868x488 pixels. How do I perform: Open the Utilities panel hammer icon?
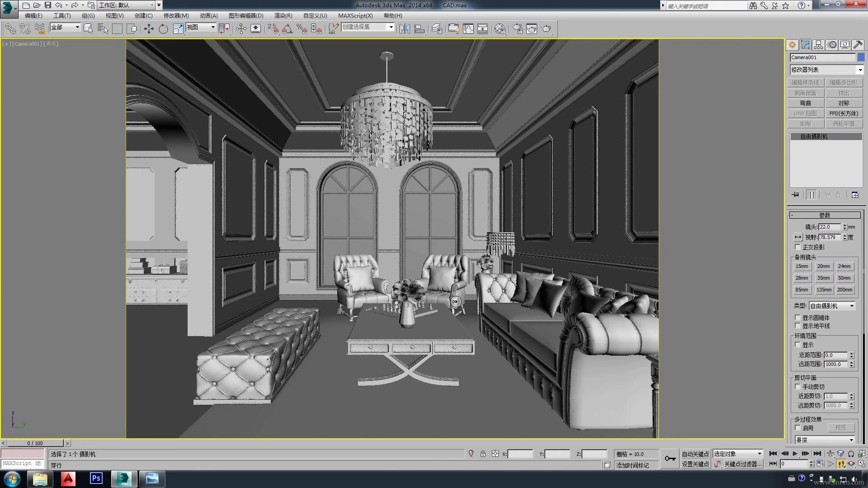[858, 45]
